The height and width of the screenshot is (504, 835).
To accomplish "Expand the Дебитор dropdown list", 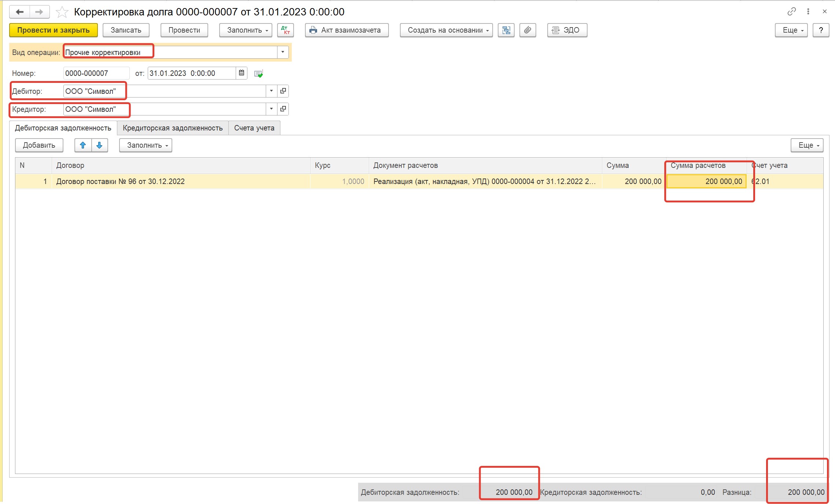I will click(x=271, y=91).
